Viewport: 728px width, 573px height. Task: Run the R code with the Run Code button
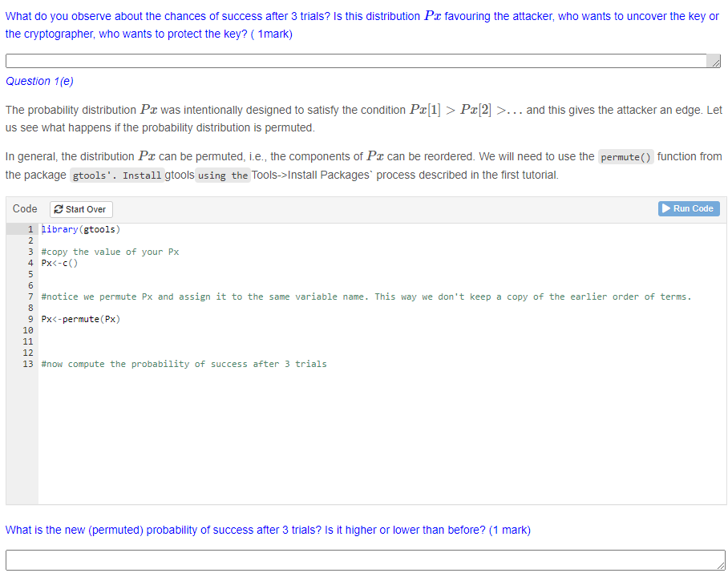[x=688, y=208]
